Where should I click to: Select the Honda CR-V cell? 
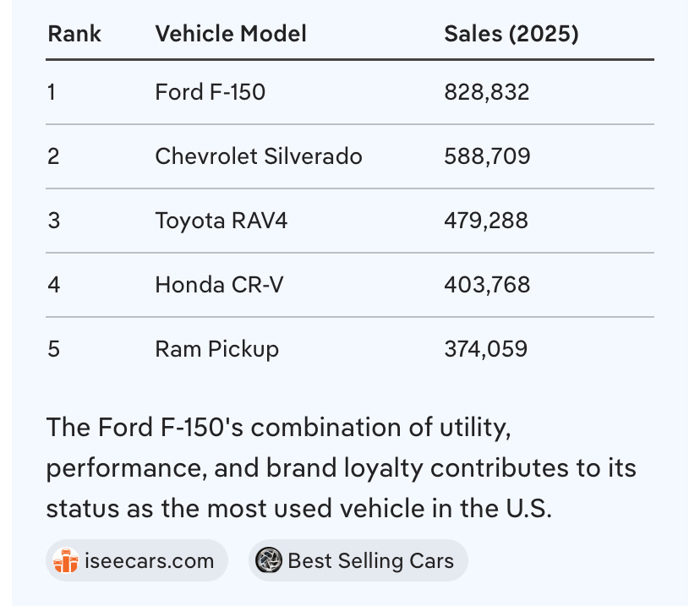click(219, 285)
